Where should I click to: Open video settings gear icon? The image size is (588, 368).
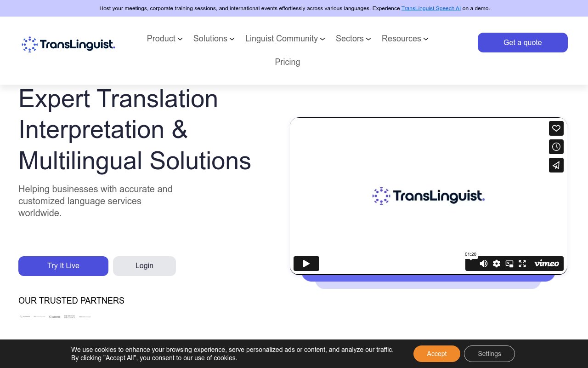coord(497,264)
